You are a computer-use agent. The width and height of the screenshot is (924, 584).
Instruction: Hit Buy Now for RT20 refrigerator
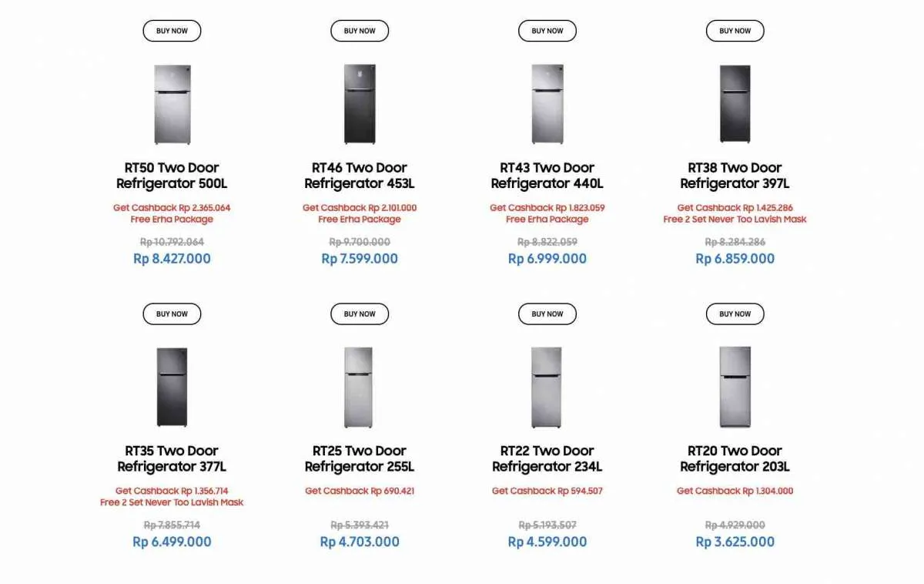tap(735, 314)
